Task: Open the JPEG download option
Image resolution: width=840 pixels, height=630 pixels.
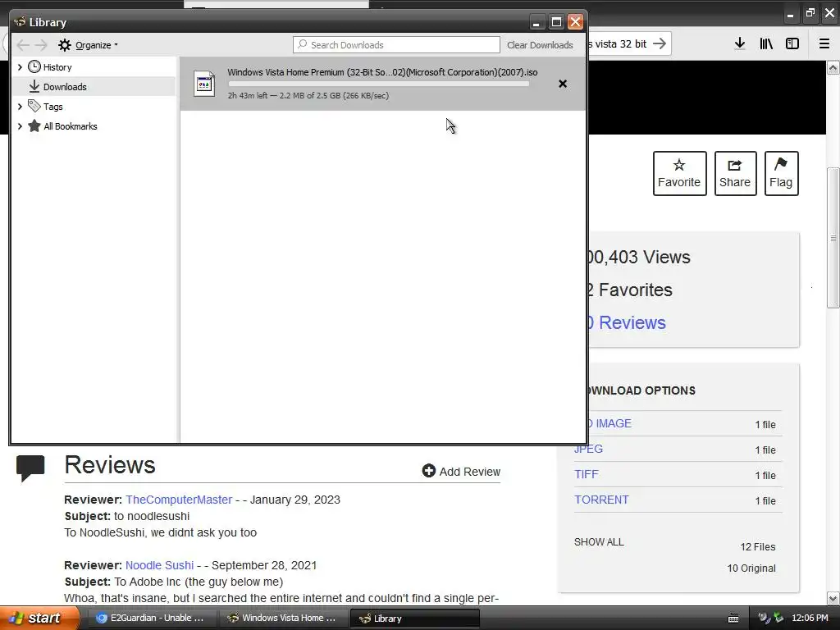Action: click(588, 449)
